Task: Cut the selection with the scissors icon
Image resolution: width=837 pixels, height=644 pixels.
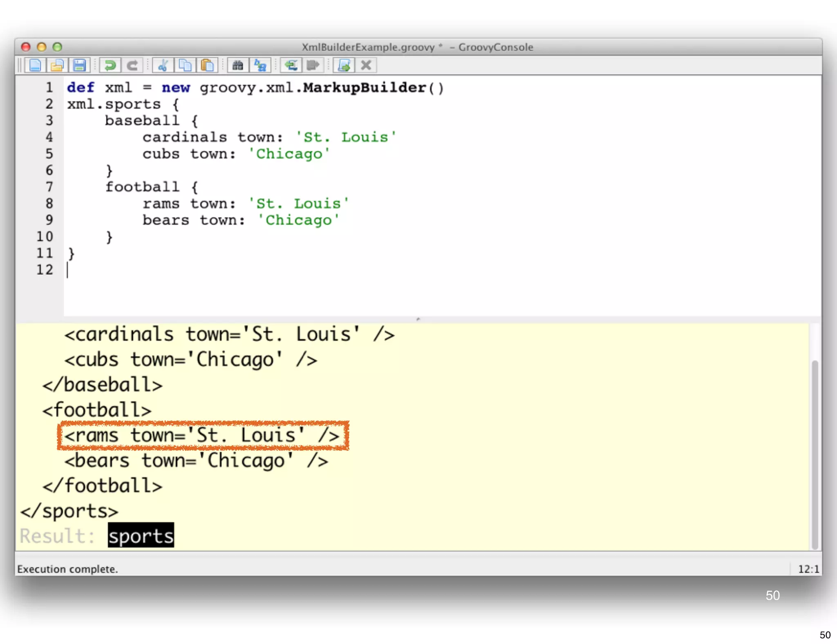Action: pos(163,65)
